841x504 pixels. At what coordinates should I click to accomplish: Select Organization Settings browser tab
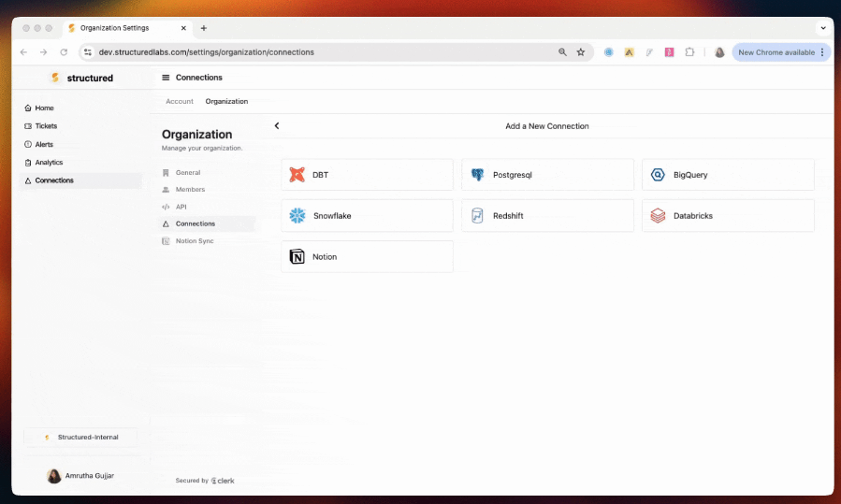click(x=127, y=28)
